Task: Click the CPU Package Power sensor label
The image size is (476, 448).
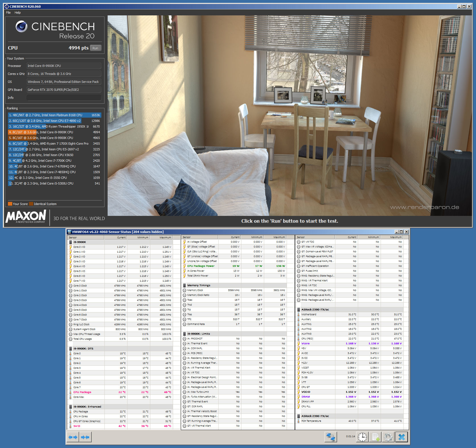Action: (x=201, y=266)
